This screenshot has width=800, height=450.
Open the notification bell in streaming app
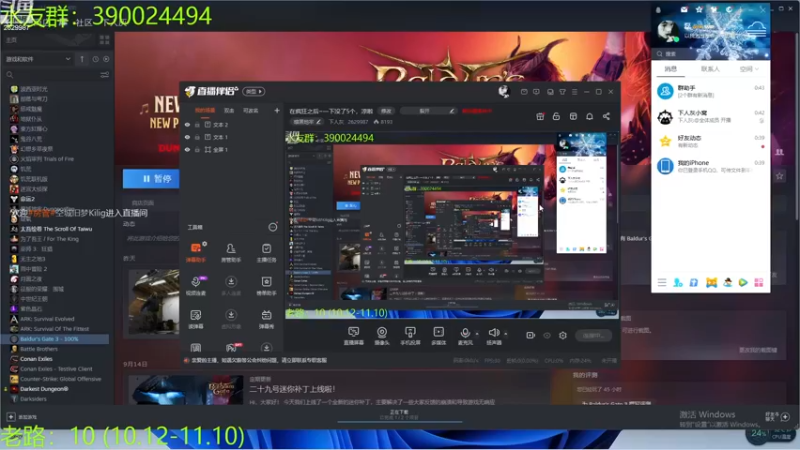coord(589,117)
